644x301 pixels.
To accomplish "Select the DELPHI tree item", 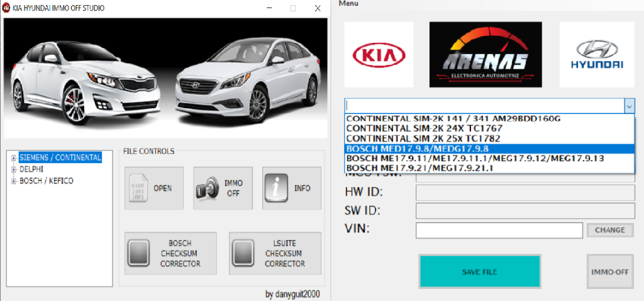I will click(x=31, y=169).
